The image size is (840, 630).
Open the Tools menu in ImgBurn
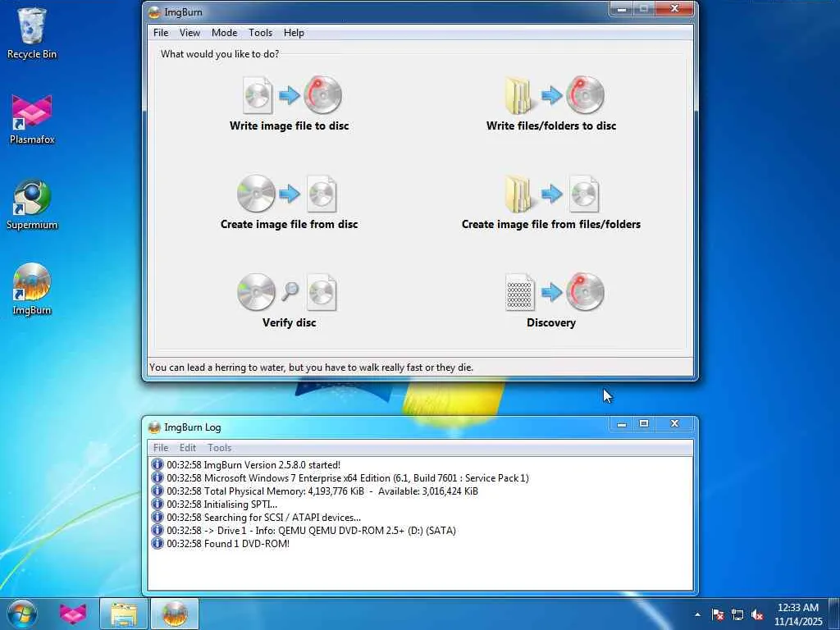(260, 33)
